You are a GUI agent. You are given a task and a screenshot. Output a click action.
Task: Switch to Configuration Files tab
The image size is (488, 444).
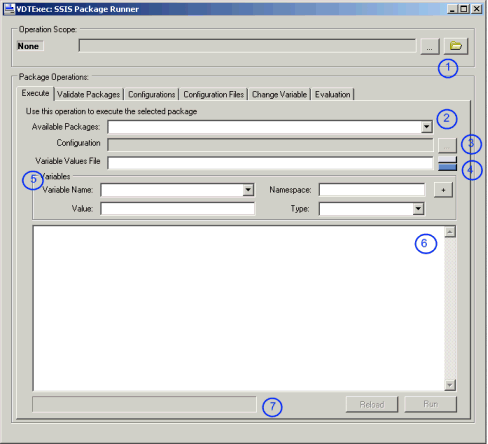tap(214, 94)
